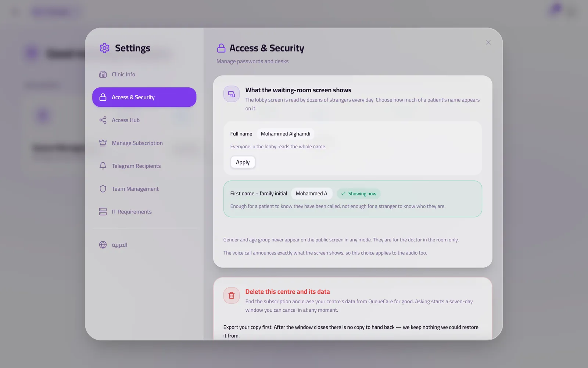Click the globe icon for Arabic language

(x=103, y=245)
